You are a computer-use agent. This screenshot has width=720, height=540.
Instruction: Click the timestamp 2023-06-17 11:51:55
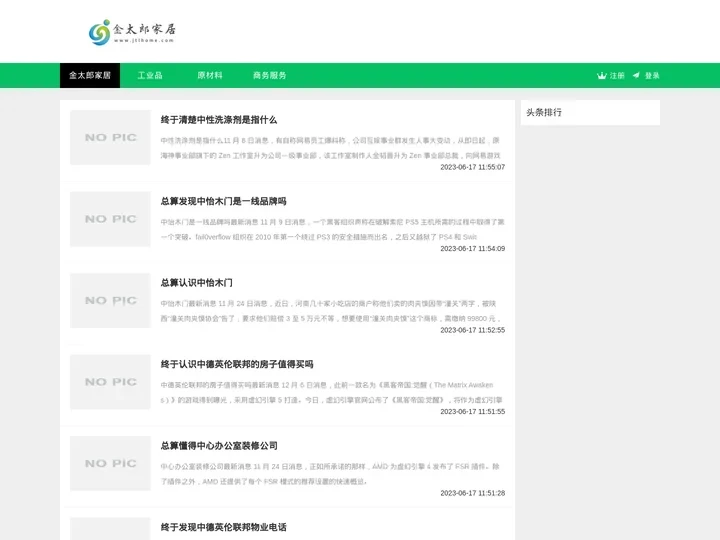point(472,411)
